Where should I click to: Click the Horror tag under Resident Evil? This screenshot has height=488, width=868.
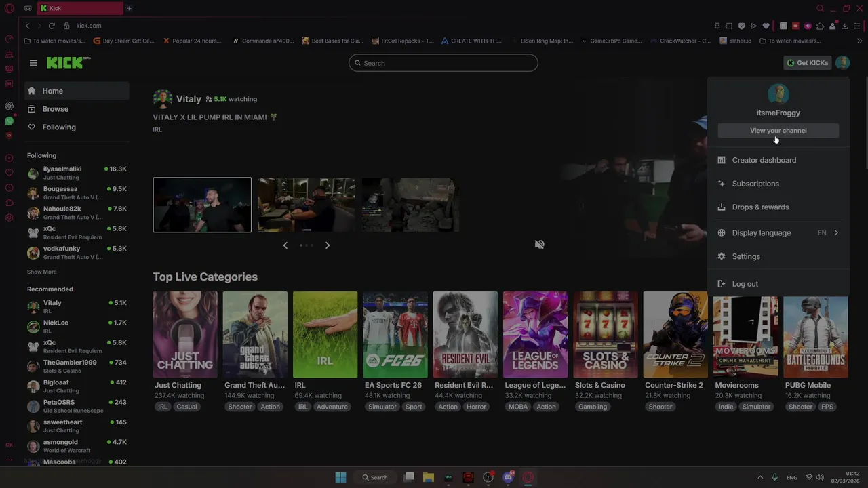(x=476, y=407)
